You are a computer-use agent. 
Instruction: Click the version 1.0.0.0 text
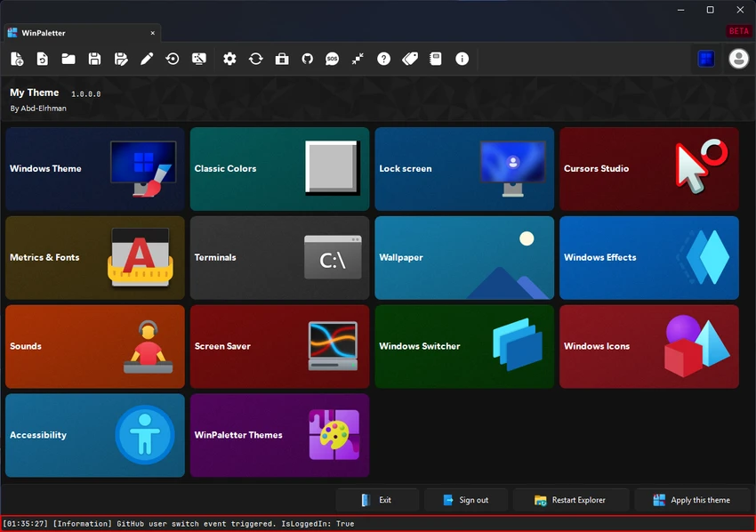[x=85, y=94]
